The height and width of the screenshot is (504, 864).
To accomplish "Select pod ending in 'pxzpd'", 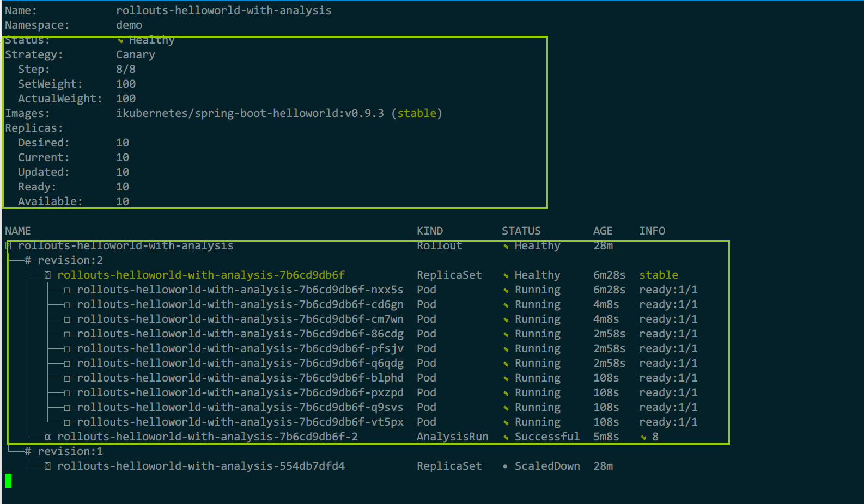I will tap(240, 392).
